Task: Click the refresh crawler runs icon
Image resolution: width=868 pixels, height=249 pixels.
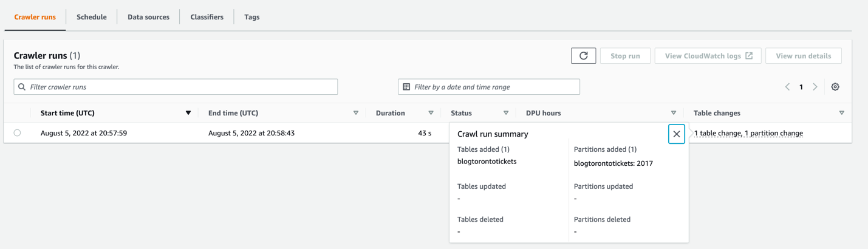Action: point(583,56)
